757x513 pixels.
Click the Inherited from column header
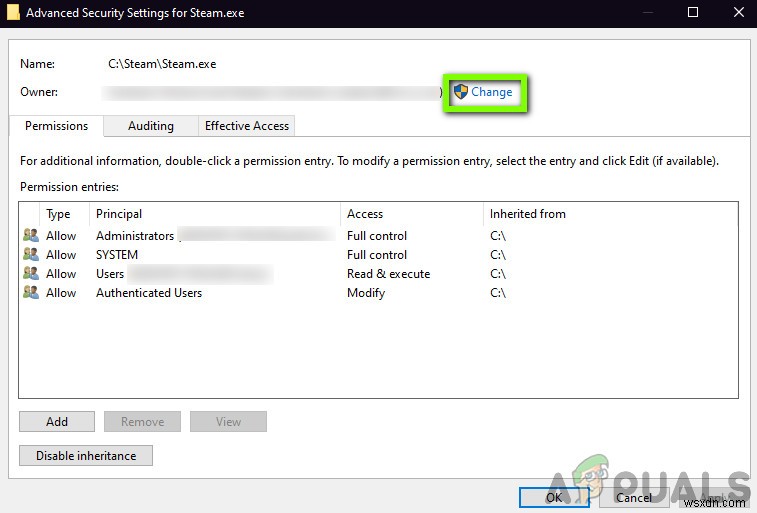coord(527,214)
